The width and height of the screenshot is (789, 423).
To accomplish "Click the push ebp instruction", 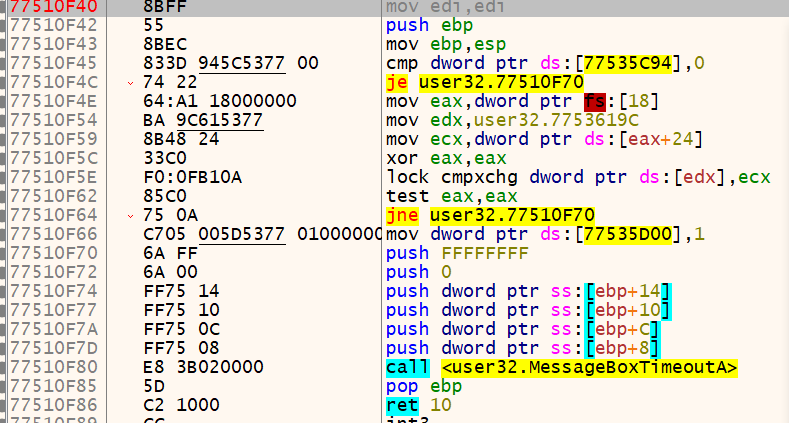I will pyautogui.click(x=429, y=25).
